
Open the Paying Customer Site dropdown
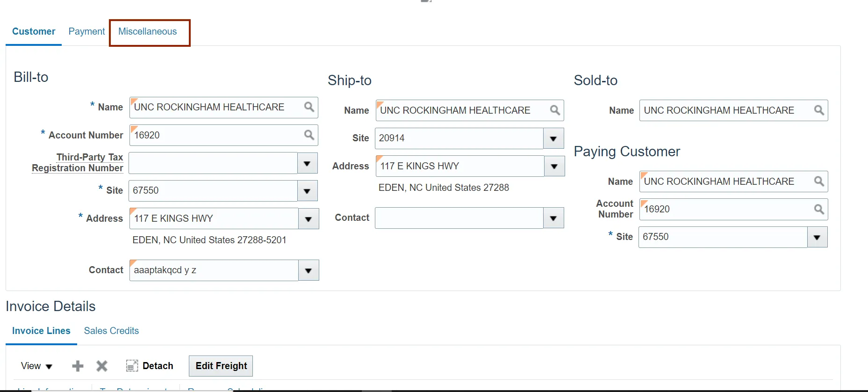coord(818,237)
